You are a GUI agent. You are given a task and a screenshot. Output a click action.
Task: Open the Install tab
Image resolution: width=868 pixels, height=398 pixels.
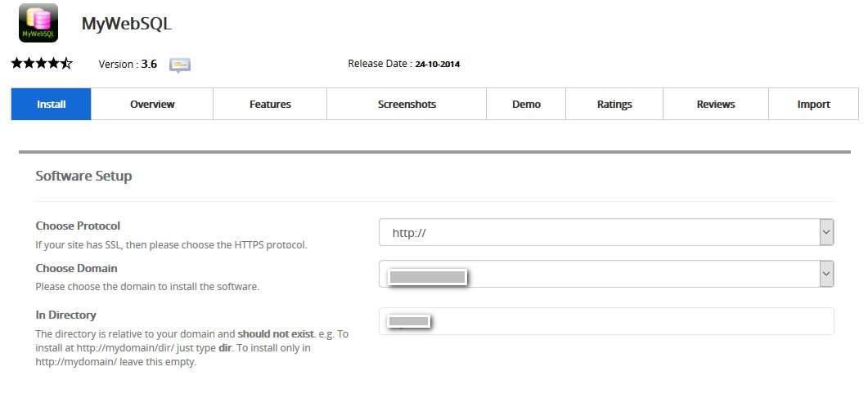tap(51, 104)
